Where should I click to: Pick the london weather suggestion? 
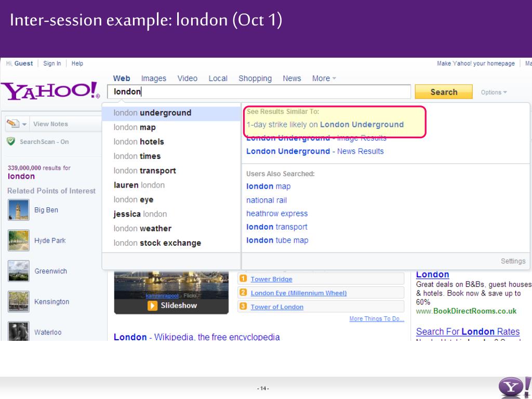click(171, 229)
